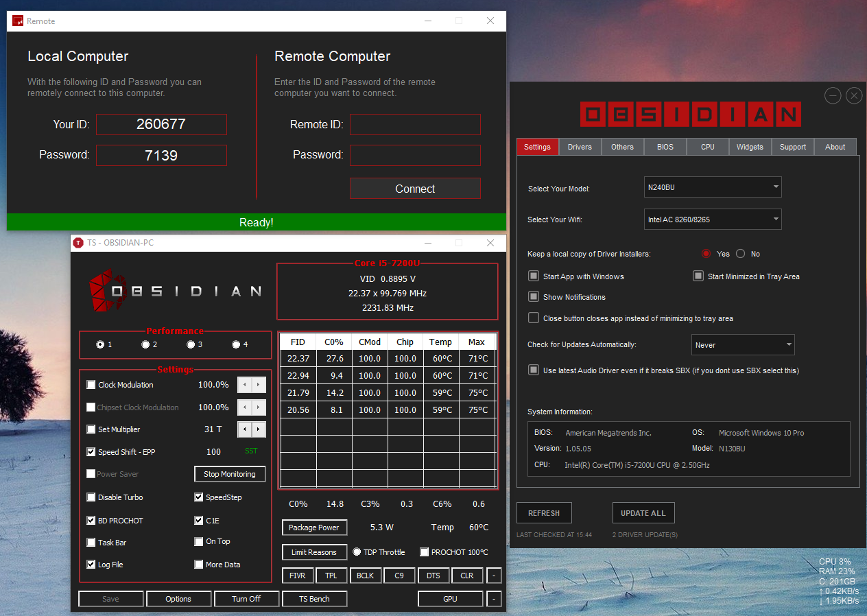Choose No for keeping driver installers
Viewport: 867px width, 616px height.
tap(740, 254)
